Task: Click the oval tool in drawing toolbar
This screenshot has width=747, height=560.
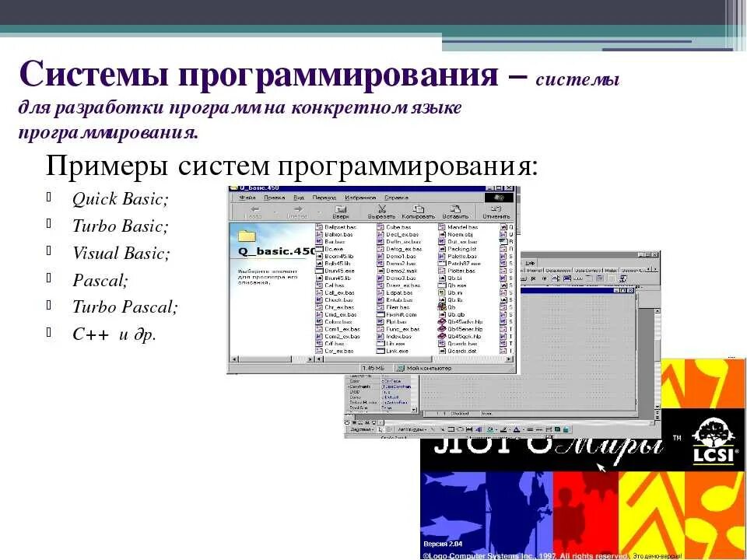Action: (460, 429)
